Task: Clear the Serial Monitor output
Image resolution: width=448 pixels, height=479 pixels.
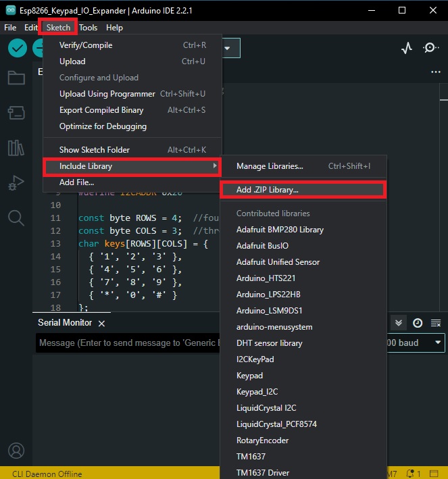Action: tap(436, 323)
